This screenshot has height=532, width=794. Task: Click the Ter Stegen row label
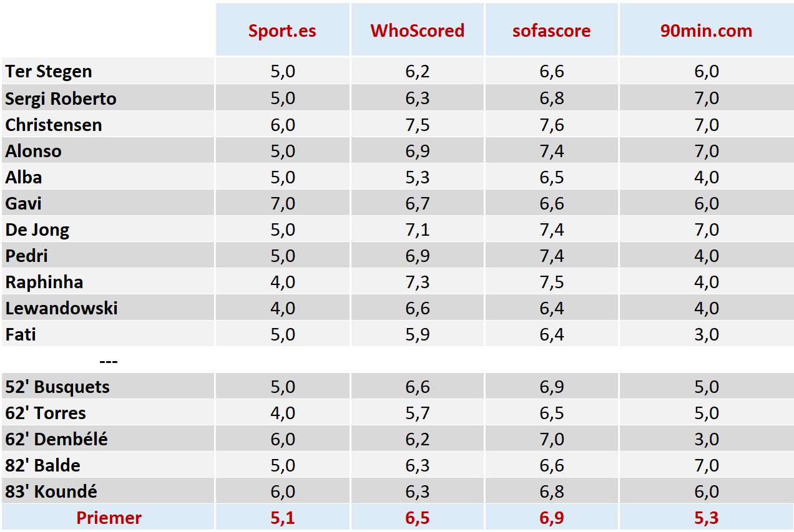(49, 72)
